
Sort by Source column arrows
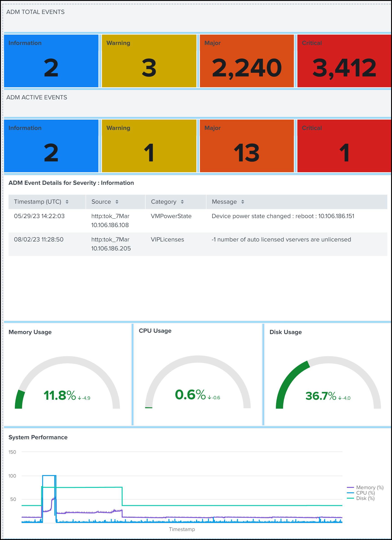(117, 202)
